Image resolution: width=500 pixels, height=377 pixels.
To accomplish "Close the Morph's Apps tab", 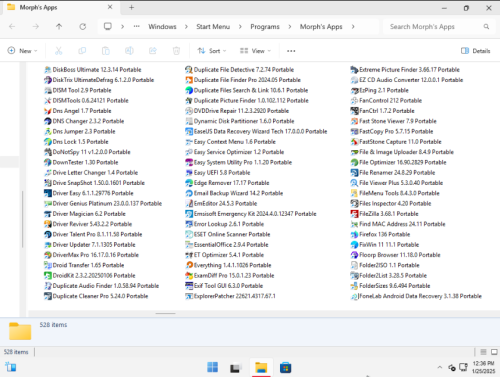I will [110, 7].
